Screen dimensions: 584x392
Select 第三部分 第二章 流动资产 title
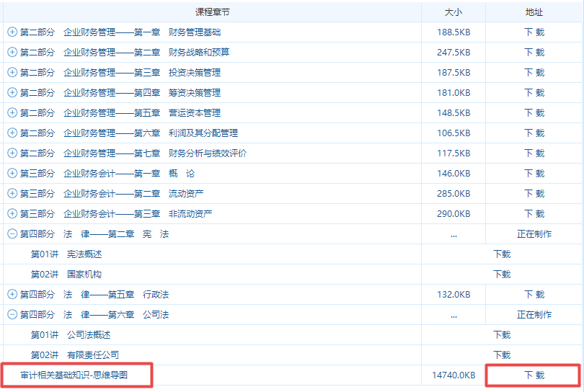112,194
